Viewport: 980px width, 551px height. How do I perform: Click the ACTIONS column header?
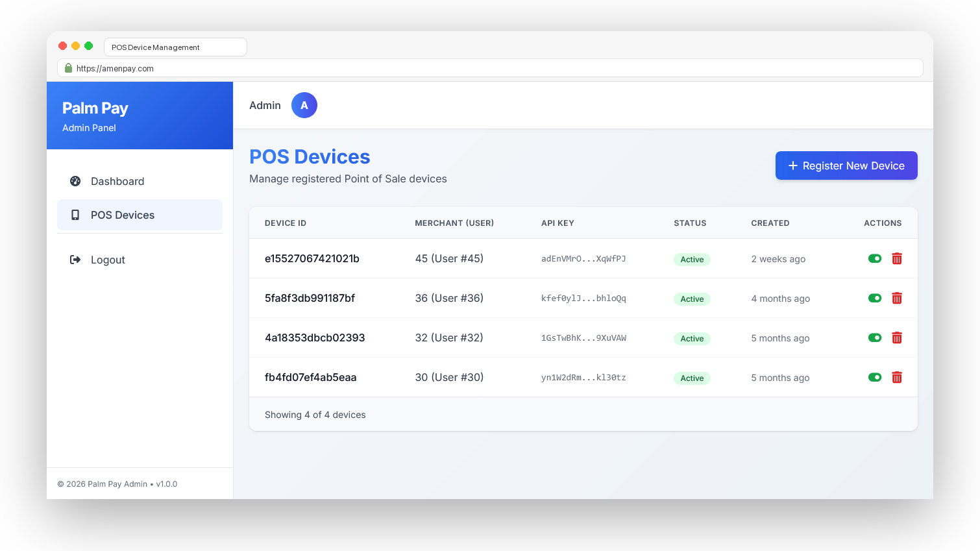883,223
